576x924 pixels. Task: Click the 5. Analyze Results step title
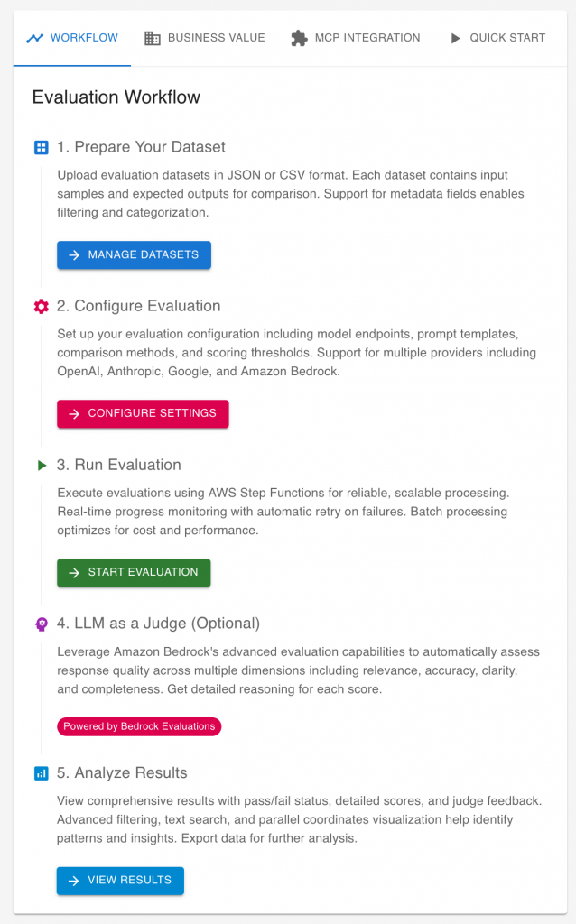click(x=122, y=773)
